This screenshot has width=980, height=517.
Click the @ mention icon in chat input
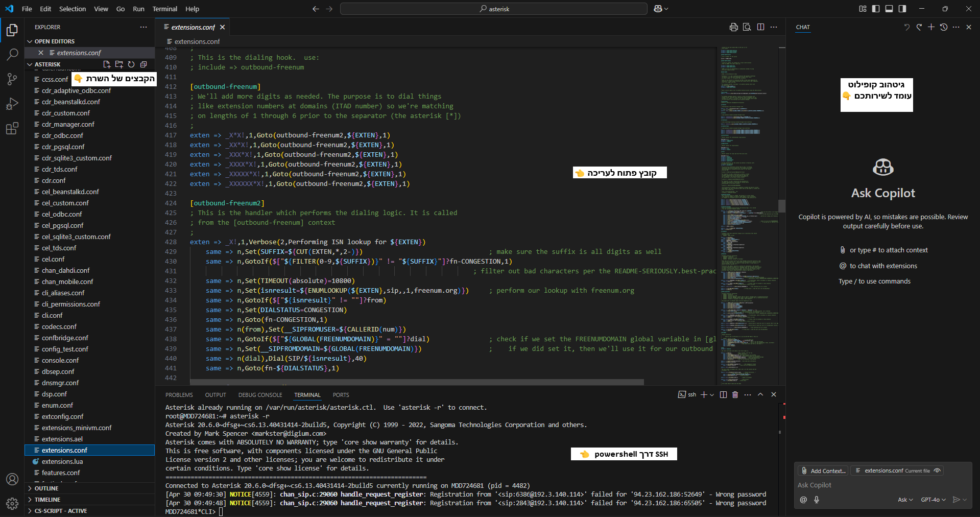click(803, 500)
